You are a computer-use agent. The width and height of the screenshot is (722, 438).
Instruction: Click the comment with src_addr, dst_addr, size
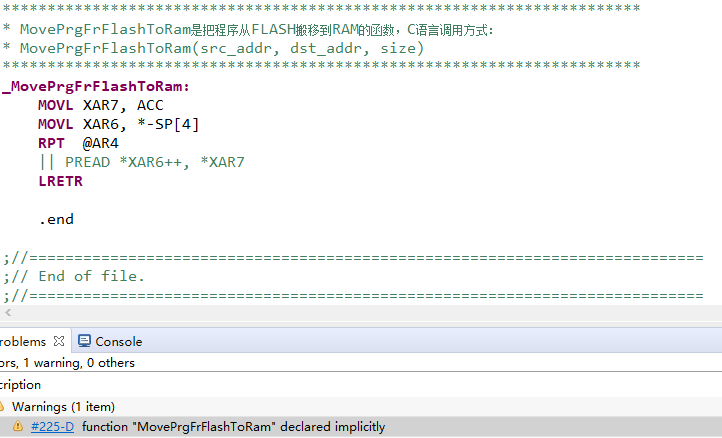213,48
